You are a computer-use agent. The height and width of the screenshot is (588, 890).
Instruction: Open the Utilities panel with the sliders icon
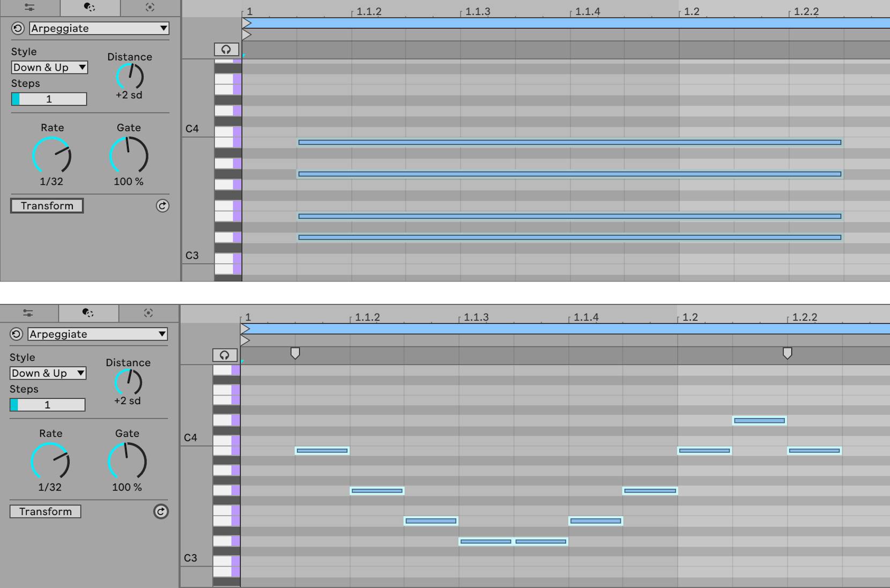tap(31, 8)
